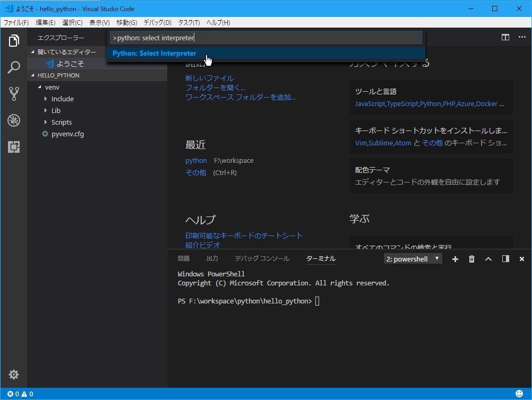Kill terminal with the trash icon

[471, 259]
